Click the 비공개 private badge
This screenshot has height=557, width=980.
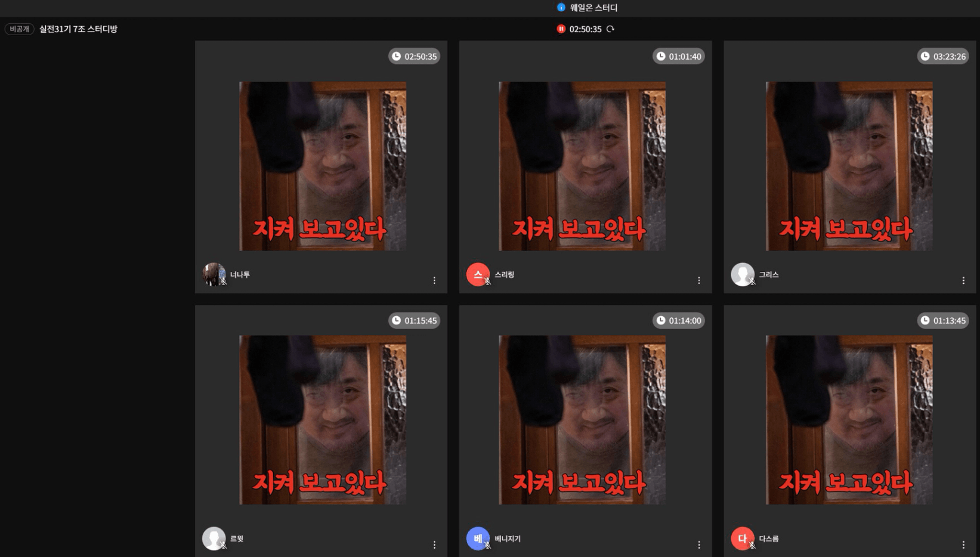click(x=20, y=29)
